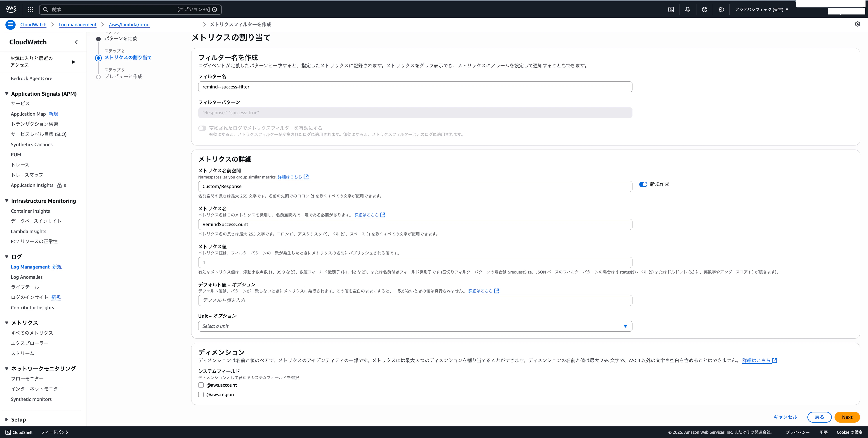The height and width of the screenshot is (438, 868).
Task: Check the @aws.account checkbox
Action: (201, 385)
